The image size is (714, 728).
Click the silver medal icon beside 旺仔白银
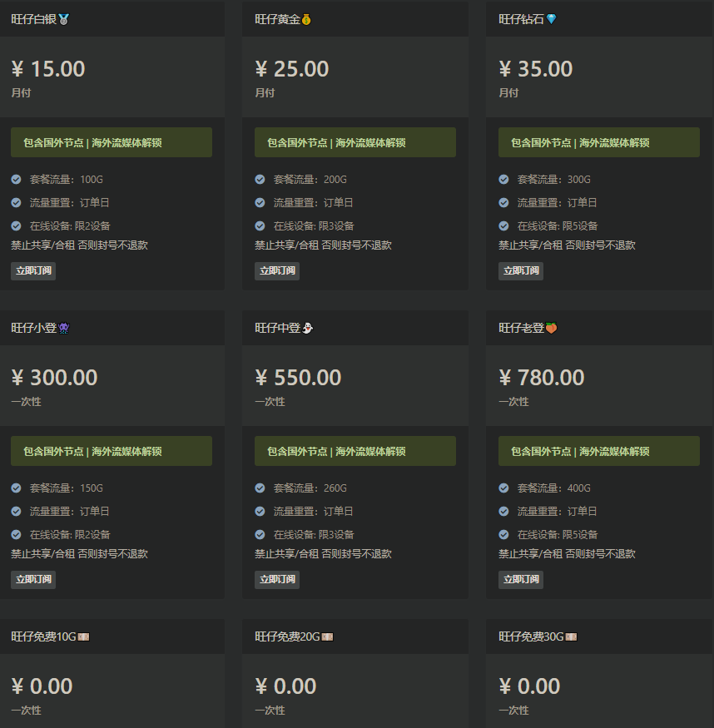tap(63, 19)
